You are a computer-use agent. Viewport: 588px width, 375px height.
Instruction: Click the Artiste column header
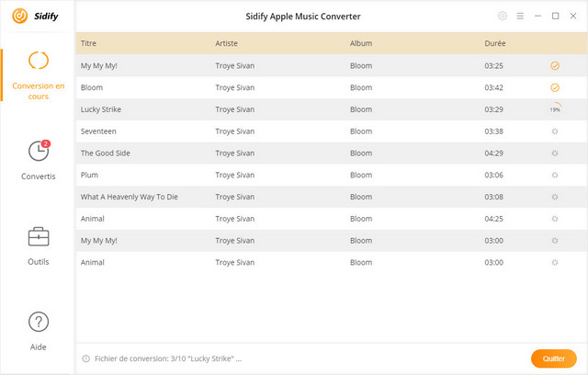coord(226,43)
